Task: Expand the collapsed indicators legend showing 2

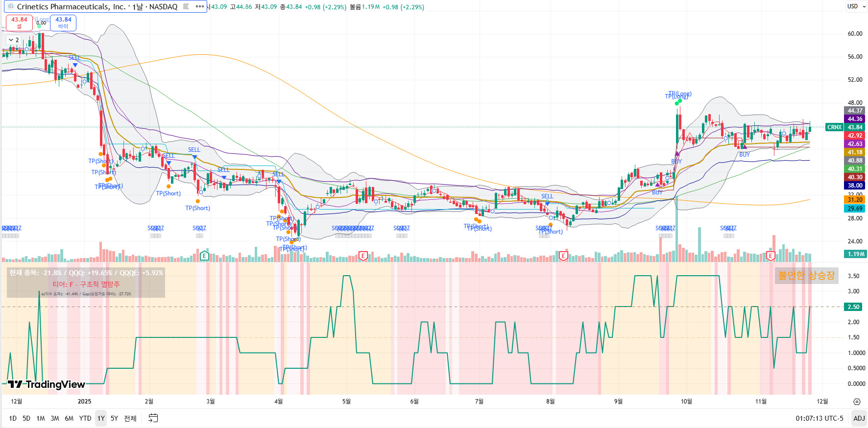Action: click(x=14, y=40)
